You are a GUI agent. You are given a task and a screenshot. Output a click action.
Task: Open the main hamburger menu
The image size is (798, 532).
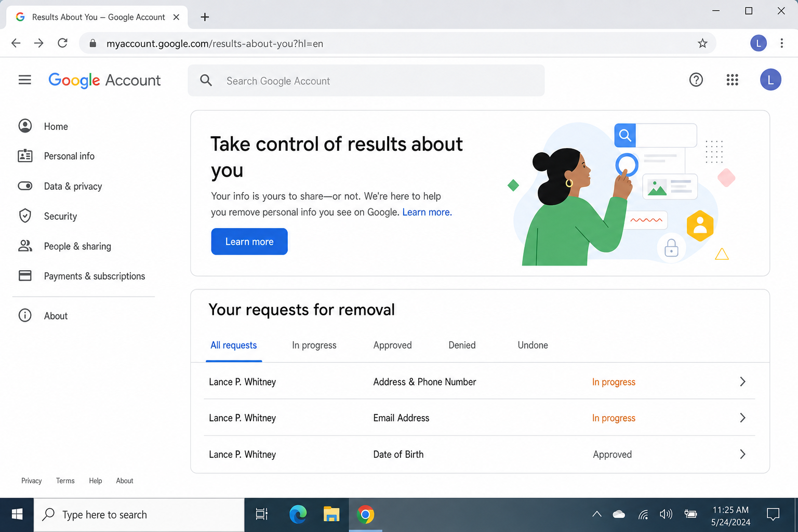coord(25,80)
